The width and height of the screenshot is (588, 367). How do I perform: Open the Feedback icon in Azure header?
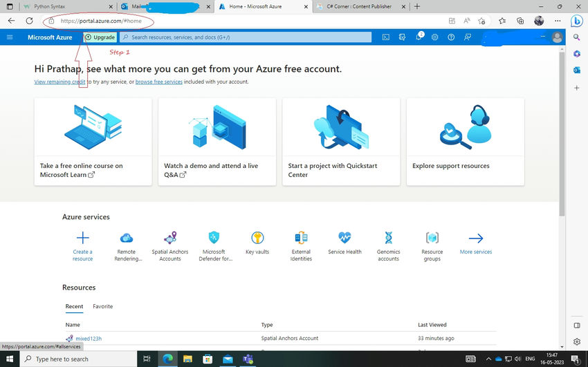[x=468, y=37]
